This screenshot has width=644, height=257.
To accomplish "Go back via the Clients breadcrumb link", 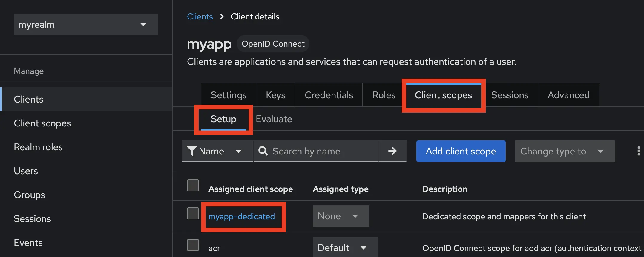I will (200, 16).
